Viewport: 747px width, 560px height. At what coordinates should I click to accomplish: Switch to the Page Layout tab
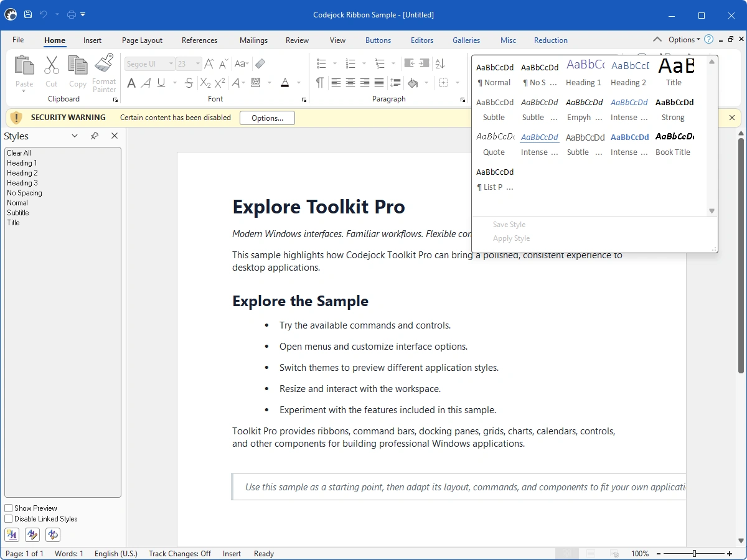(x=142, y=40)
